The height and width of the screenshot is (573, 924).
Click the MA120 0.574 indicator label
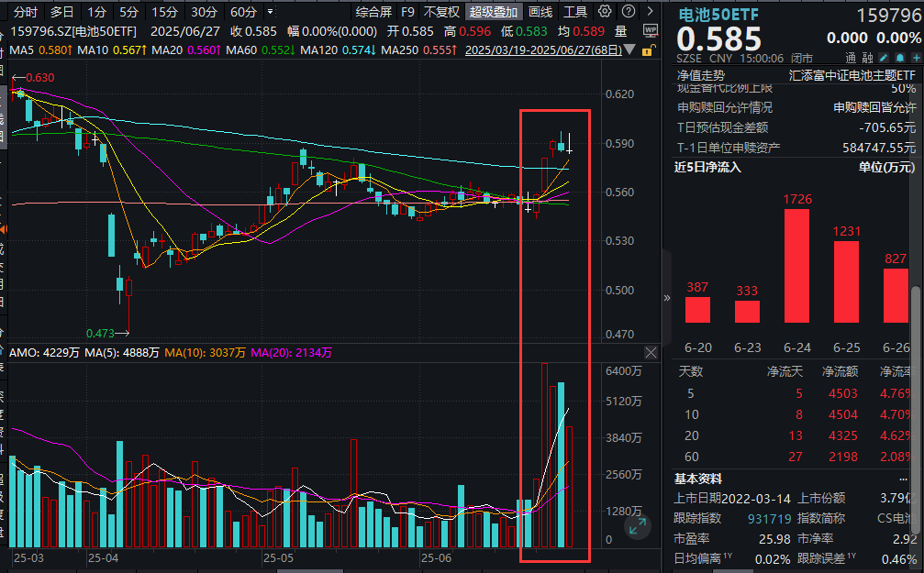coord(339,50)
